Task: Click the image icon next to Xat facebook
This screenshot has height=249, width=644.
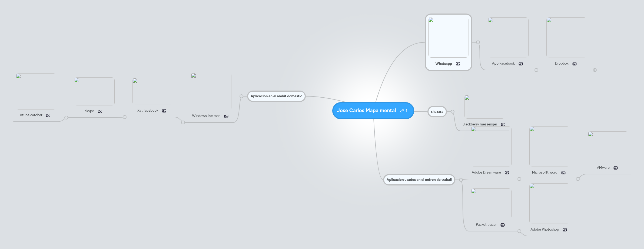Action: tap(164, 111)
